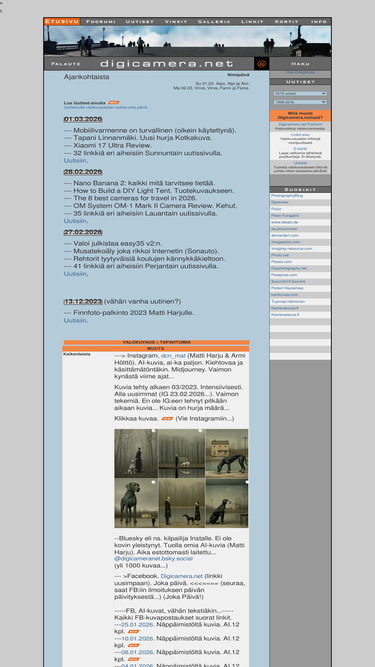Open the Uutiset top menu item

(x=139, y=21)
